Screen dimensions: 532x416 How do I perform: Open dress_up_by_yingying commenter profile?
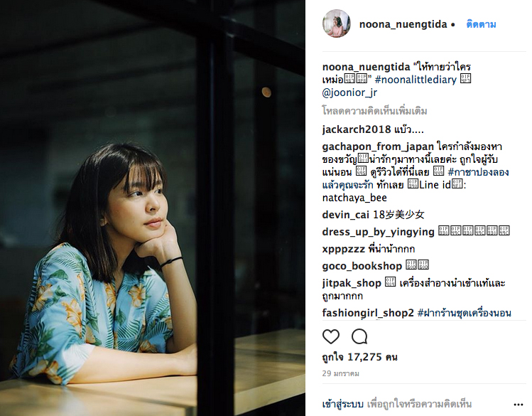click(x=378, y=232)
